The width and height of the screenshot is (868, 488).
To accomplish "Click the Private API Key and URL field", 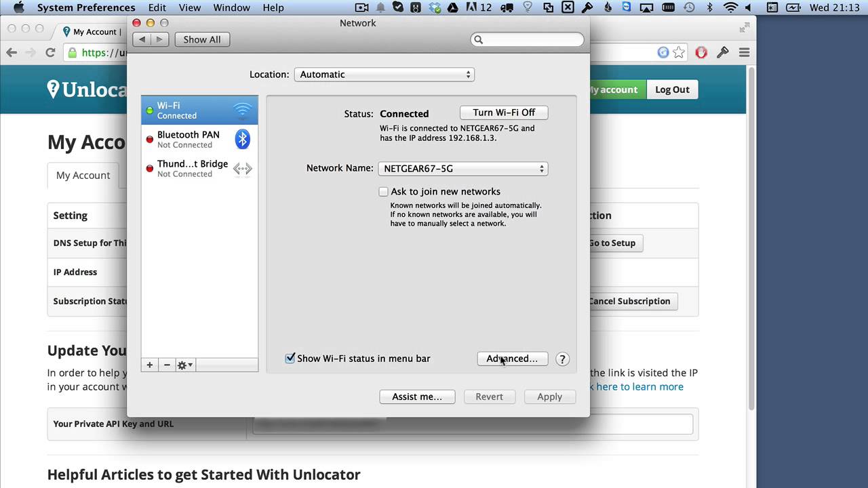I will point(473,424).
